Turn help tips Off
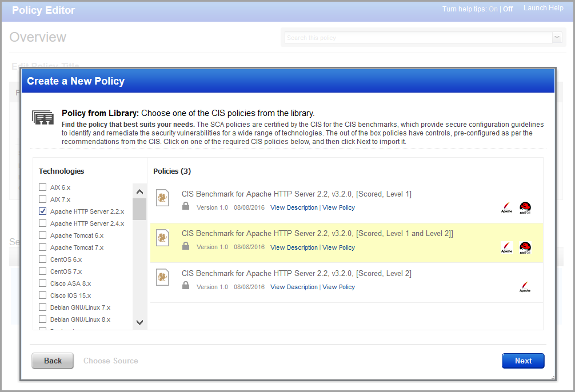The width and height of the screenshot is (575, 392). (x=508, y=9)
